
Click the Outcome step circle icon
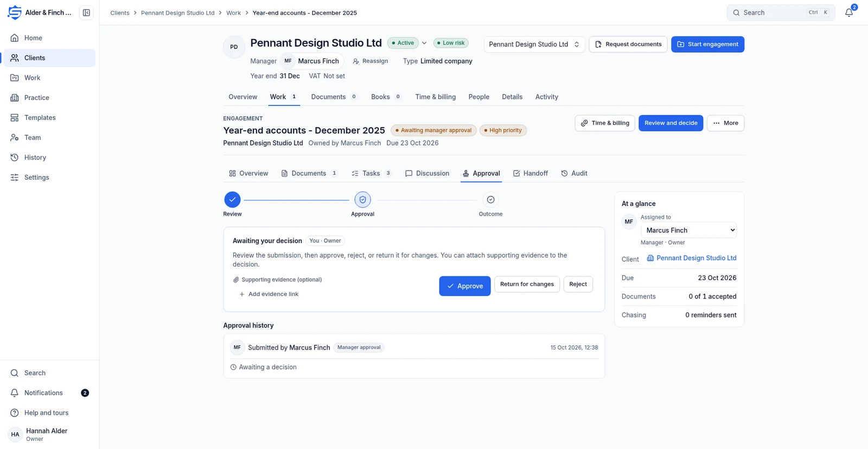pyautogui.click(x=490, y=200)
